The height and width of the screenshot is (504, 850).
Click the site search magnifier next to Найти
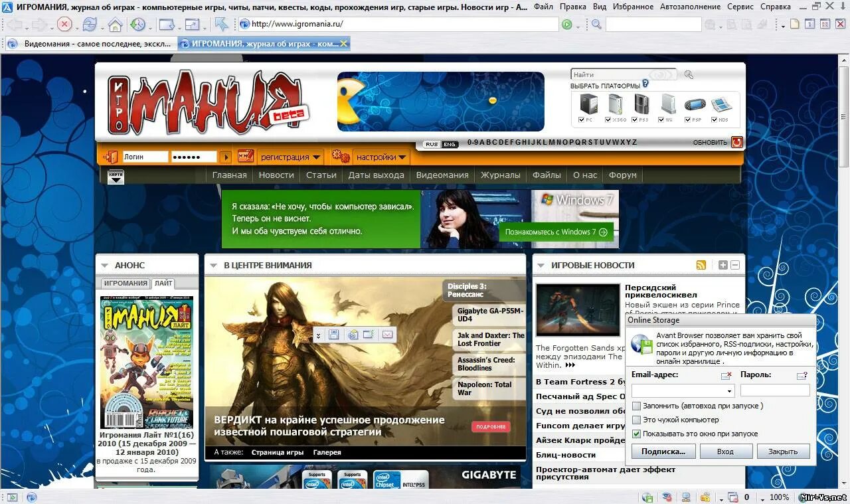point(689,75)
